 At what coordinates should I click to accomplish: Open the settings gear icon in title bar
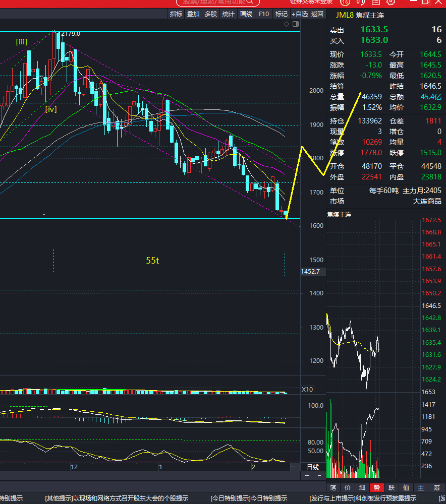pyautogui.click(x=391, y=2)
